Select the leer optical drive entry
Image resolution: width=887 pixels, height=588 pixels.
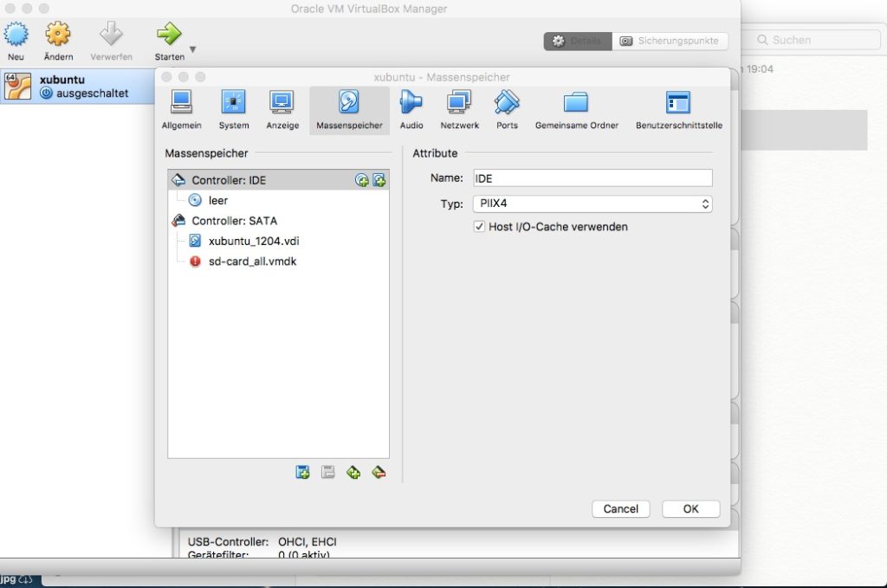click(278, 200)
